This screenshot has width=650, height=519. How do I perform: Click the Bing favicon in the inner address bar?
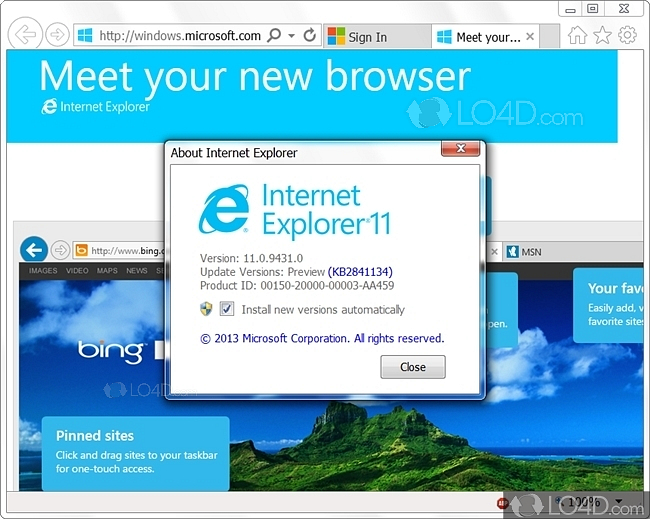coord(81,250)
